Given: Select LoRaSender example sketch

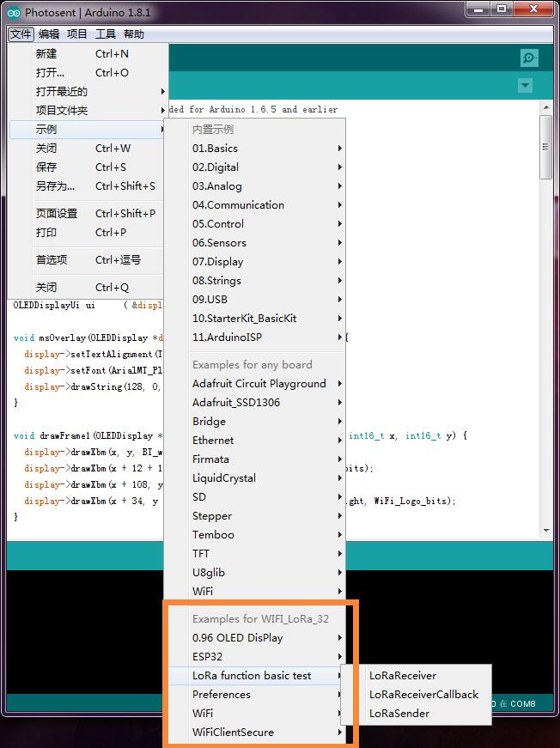Looking at the screenshot, I should click(x=399, y=713).
